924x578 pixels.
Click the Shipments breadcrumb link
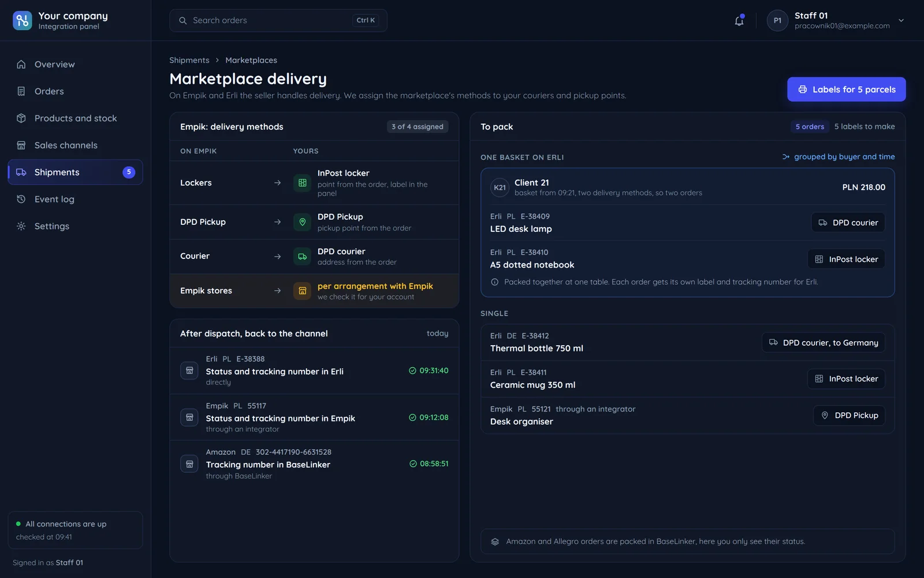(x=189, y=60)
